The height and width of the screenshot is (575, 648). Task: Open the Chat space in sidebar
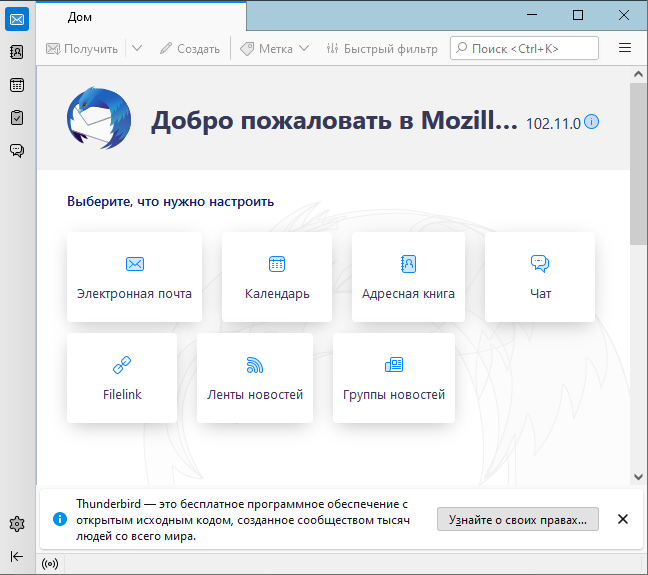click(x=17, y=150)
